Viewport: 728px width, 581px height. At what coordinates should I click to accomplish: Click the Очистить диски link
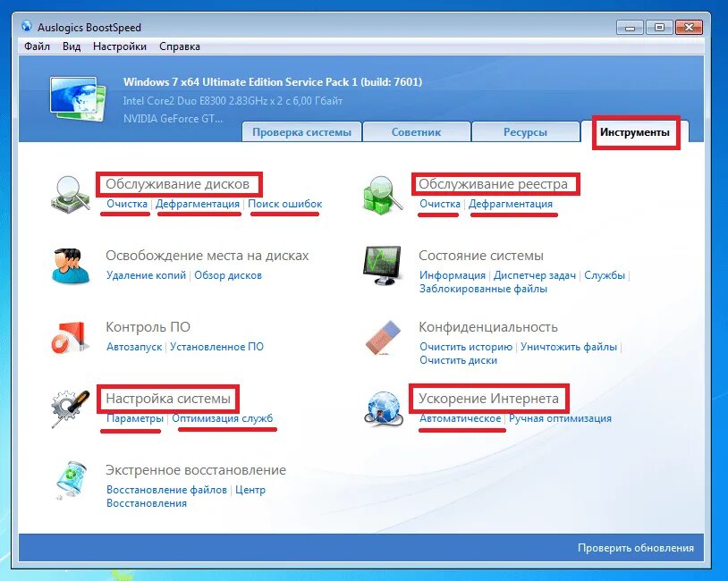[x=458, y=360]
